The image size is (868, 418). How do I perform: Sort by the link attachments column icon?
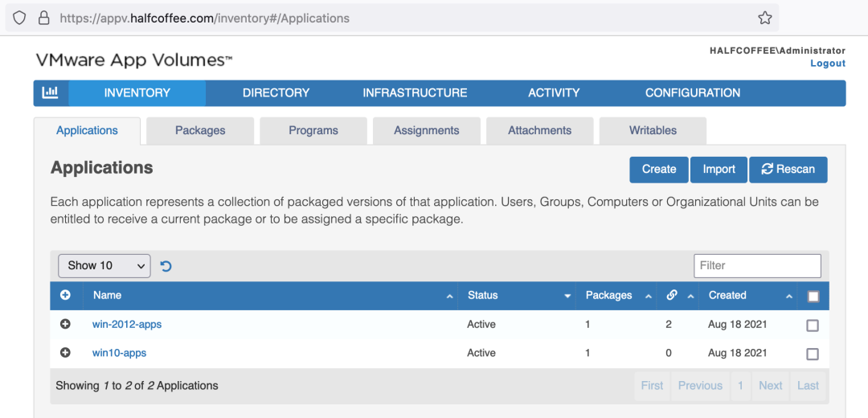[672, 295]
